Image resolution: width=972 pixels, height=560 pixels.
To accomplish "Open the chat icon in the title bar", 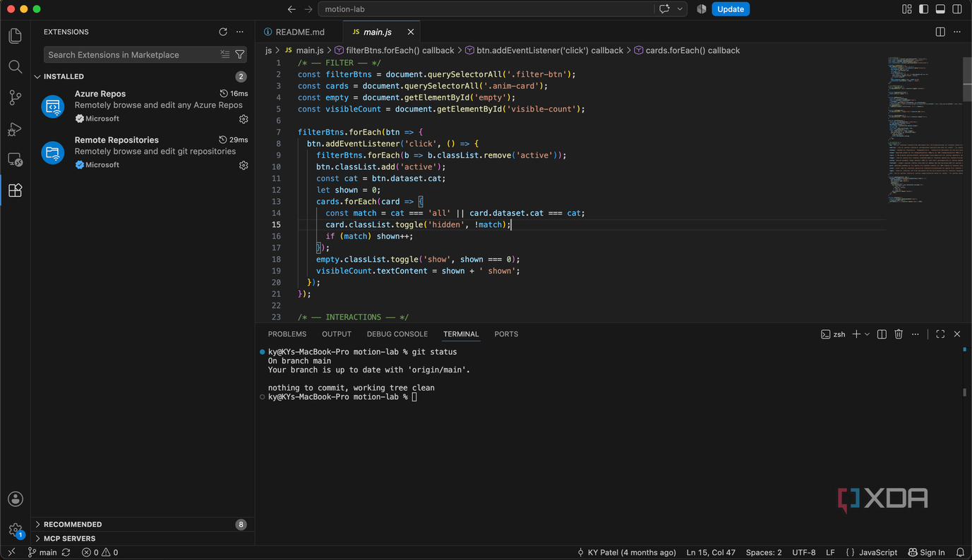I will coord(664,9).
